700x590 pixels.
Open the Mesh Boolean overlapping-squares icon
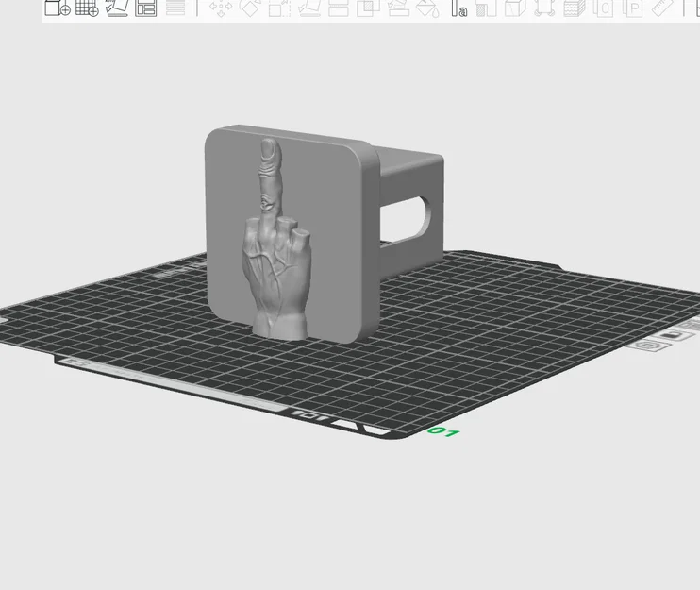[x=368, y=8]
